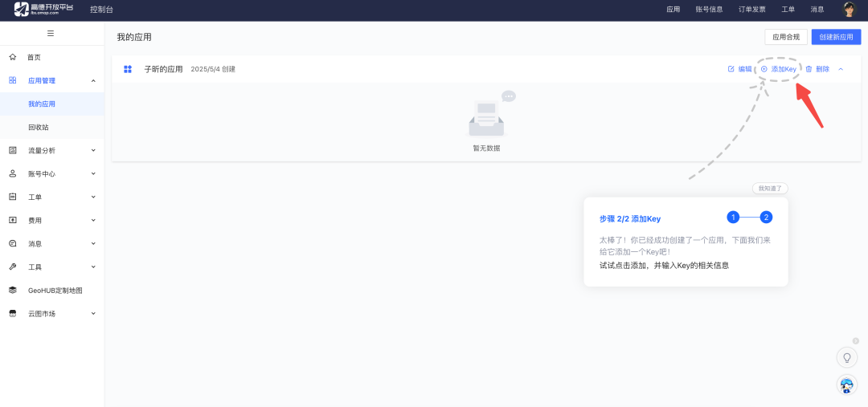
Task: Click the Amap open platform logo
Action: click(43, 10)
